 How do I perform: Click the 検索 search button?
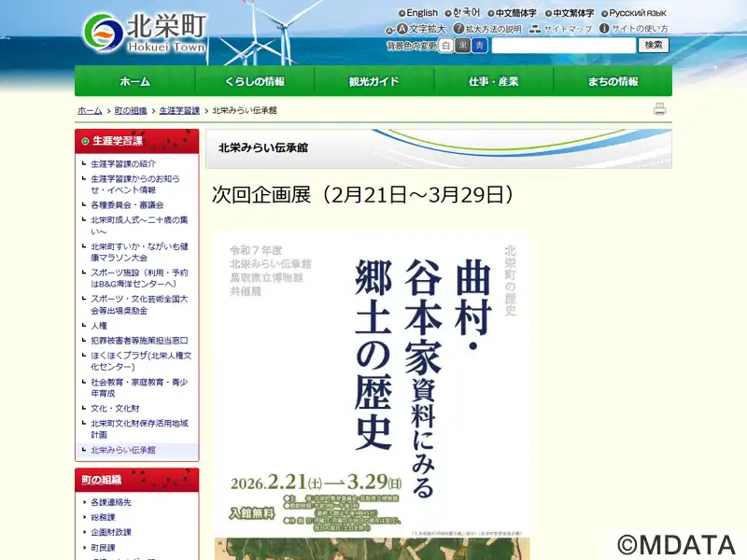click(654, 45)
